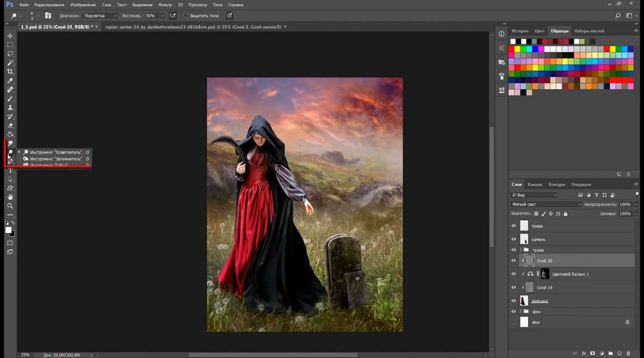Click the create new layer icon
The image size is (644, 358).
point(619,354)
